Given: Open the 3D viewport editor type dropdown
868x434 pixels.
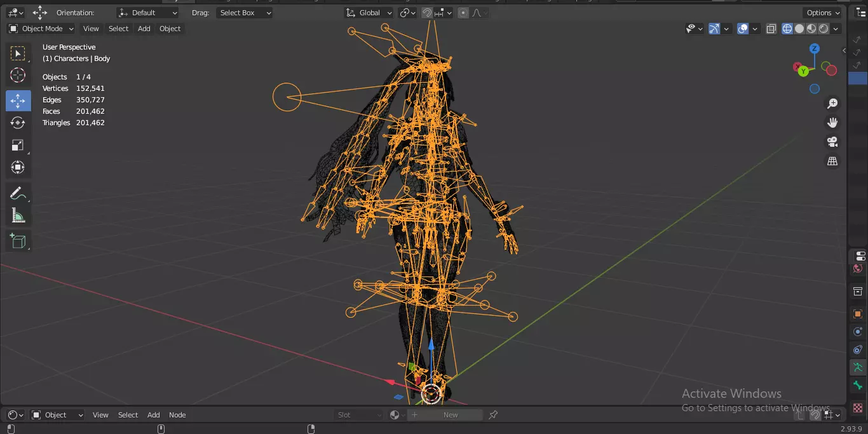Looking at the screenshot, I should coord(15,13).
